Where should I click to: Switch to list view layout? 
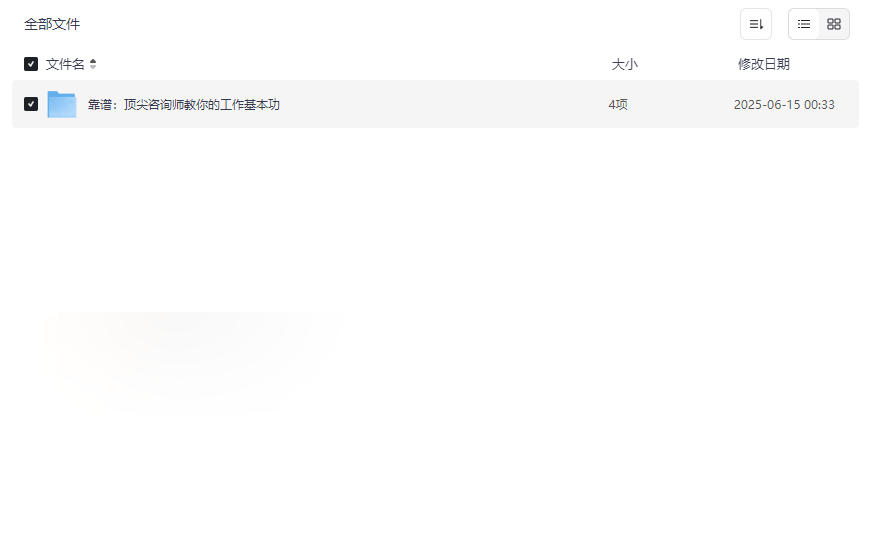point(803,24)
